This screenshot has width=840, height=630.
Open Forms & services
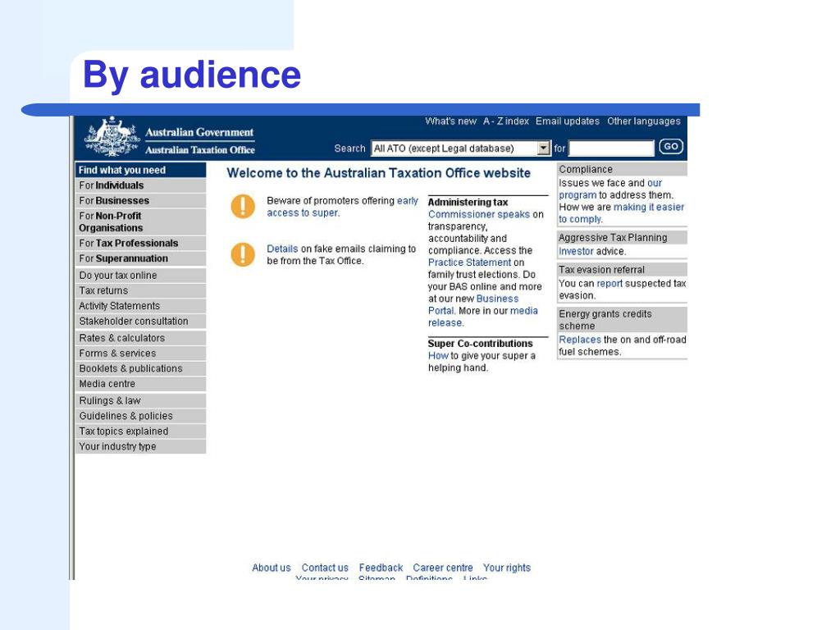coord(140,353)
